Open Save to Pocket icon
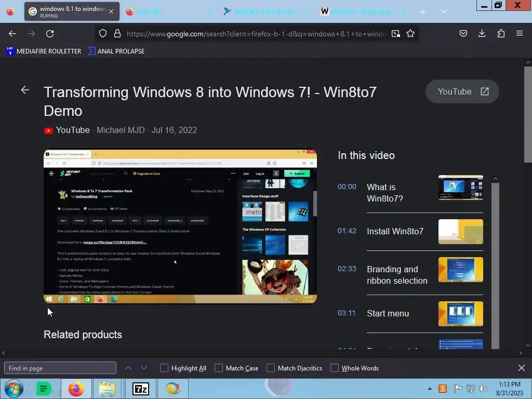 click(463, 33)
